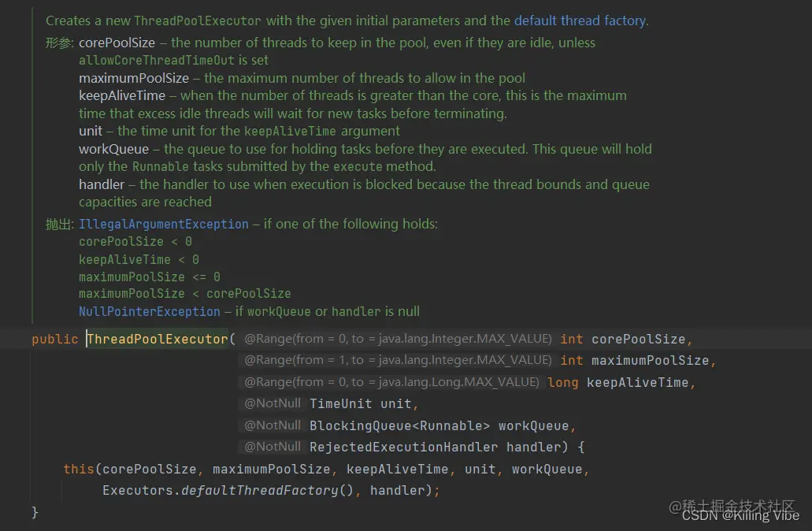Click the 'corePoolSize < 0' condition
Image resolution: width=812 pixels, height=531 pixels.
[x=135, y=241]
